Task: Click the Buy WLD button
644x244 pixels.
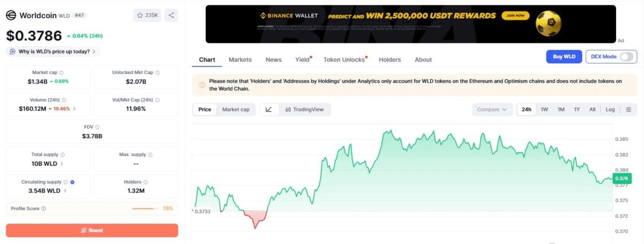Action: (564, 56)
